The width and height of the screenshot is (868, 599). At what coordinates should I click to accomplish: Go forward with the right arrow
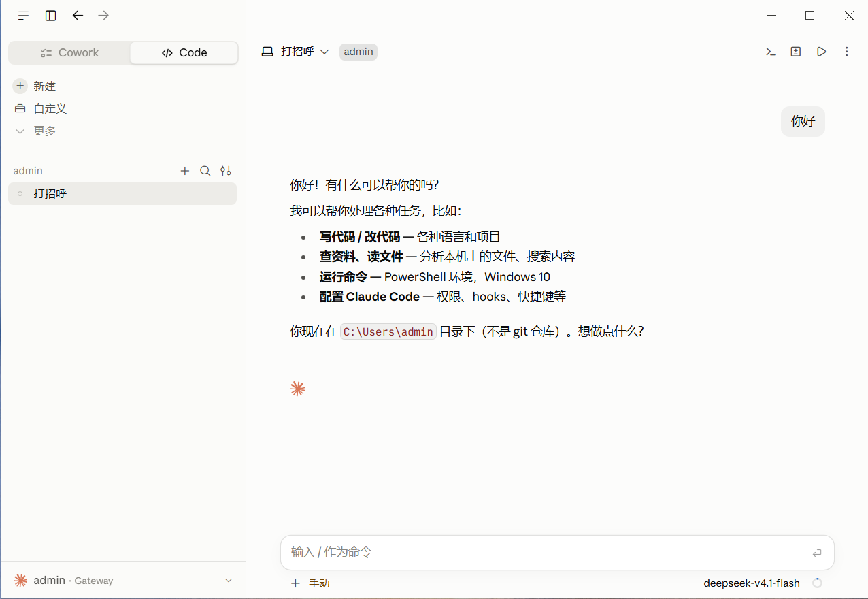103,16
